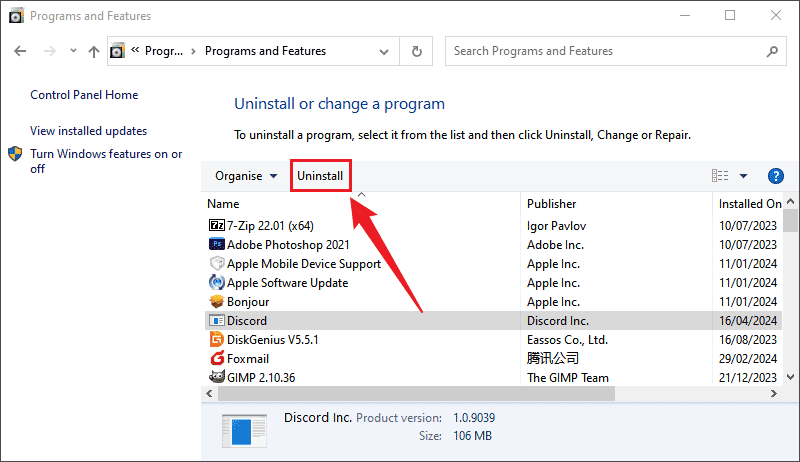800x462 pixels.
Task: Select the Bonjour entry
Action: click(x=248, y=302)
